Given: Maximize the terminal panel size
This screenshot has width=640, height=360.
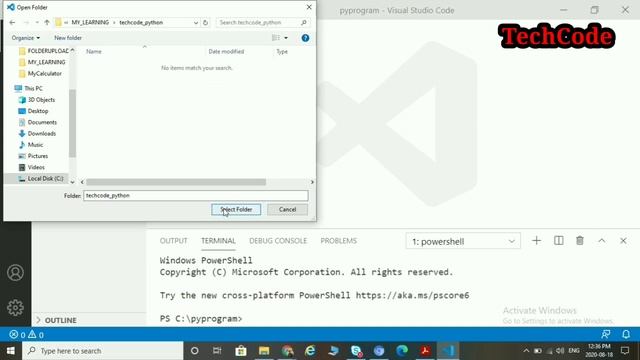Looking at the screenshot, I should (x=602, y=241).
